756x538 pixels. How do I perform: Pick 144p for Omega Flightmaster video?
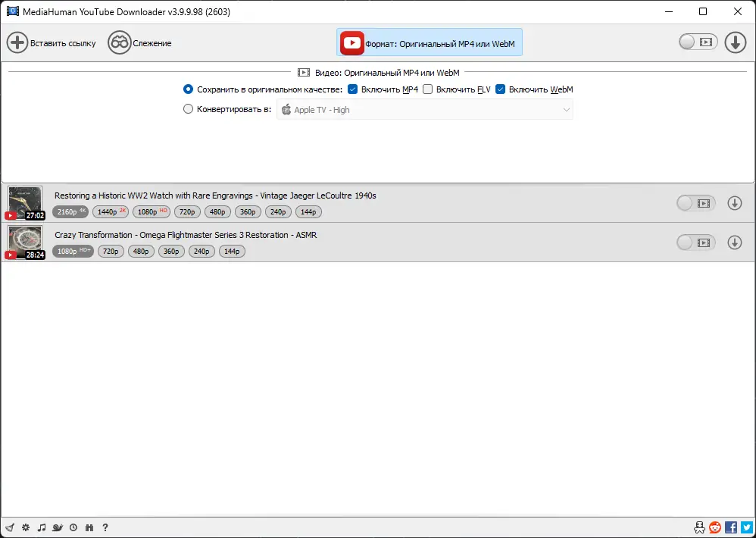pyautogui.click(x=232, y=251)
